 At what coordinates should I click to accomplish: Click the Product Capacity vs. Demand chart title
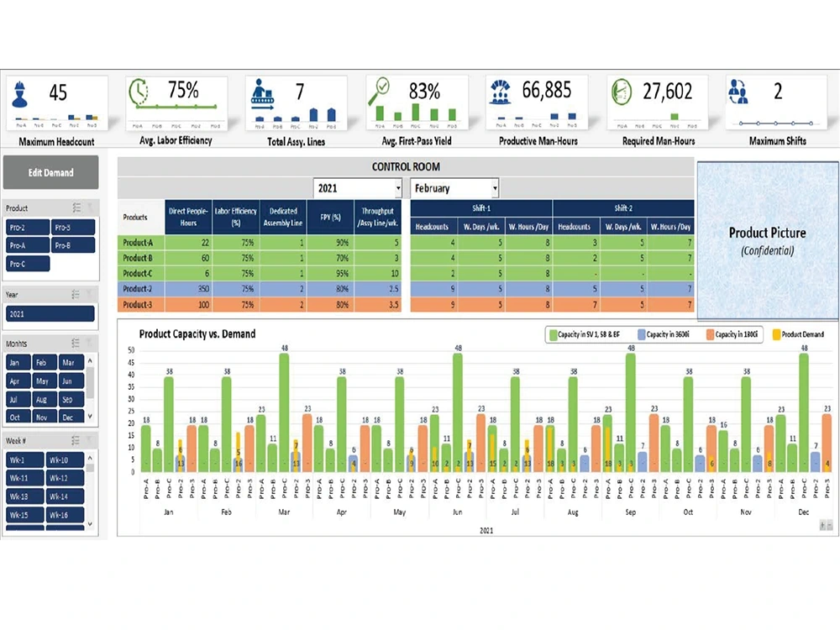click(x=197, y=333)
